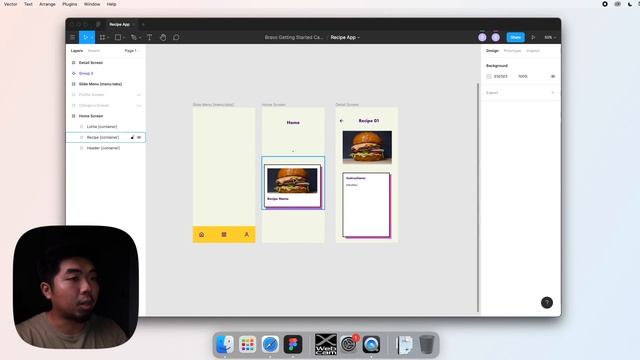This screenshot has width=640, height=360.
Task: Add an export setting with plus icon
Action: coord(553,93)
